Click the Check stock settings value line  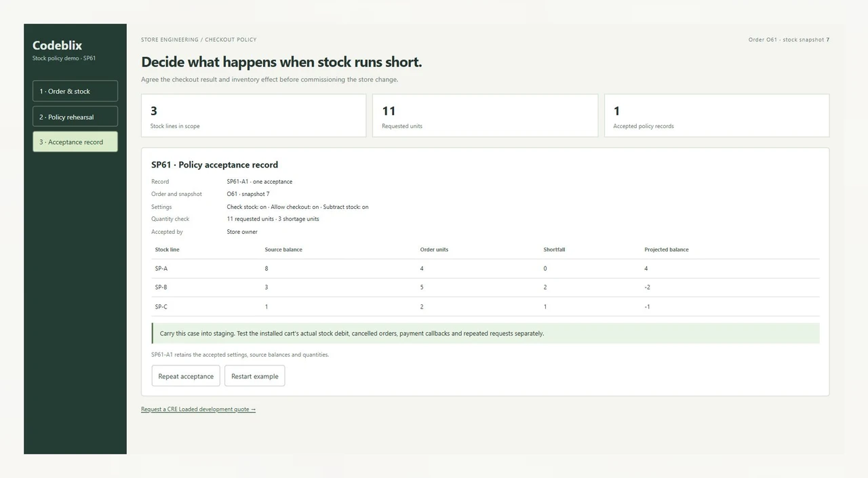click(x=298, y=207)
